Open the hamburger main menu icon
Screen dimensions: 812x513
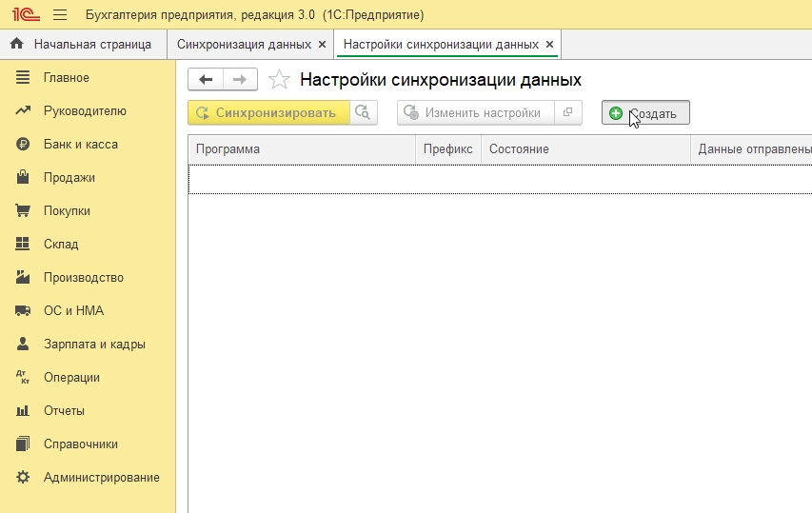tap(60, 15)
